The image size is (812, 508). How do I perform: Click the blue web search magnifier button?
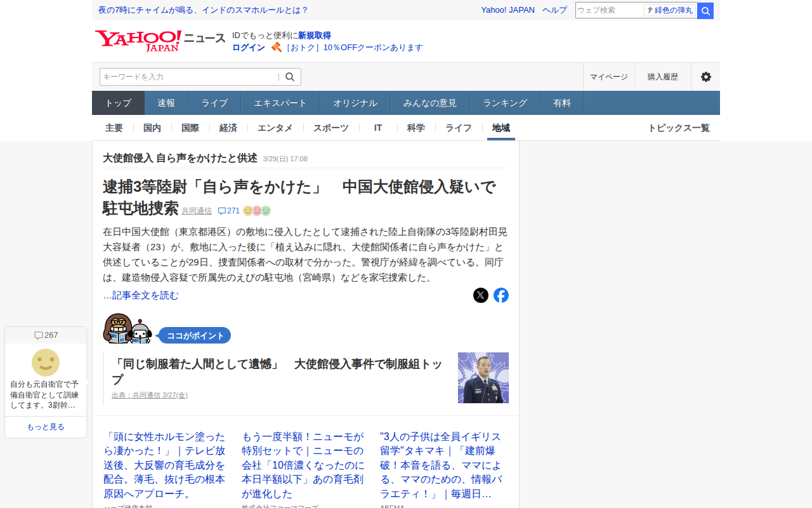click(705, 10)
